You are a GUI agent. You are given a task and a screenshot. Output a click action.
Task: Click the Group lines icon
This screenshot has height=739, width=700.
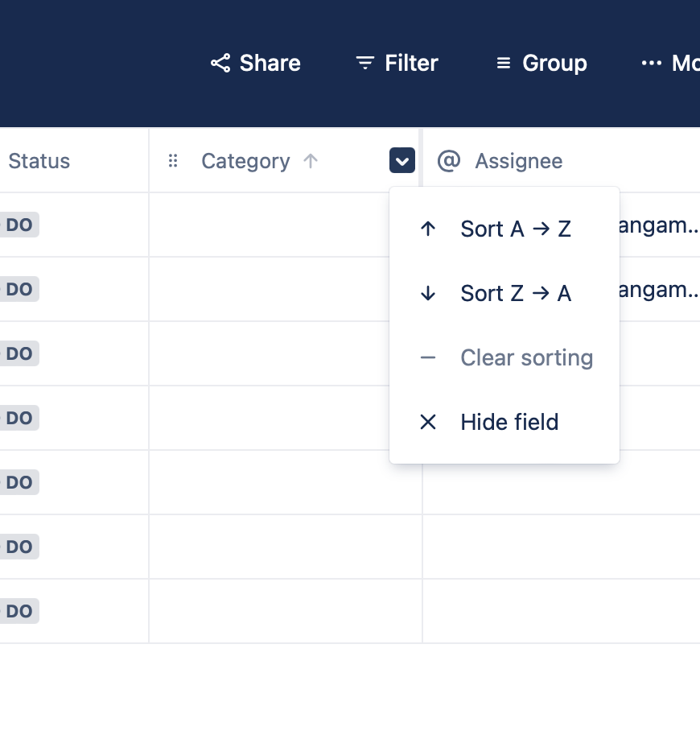click(x=504, y=63)
